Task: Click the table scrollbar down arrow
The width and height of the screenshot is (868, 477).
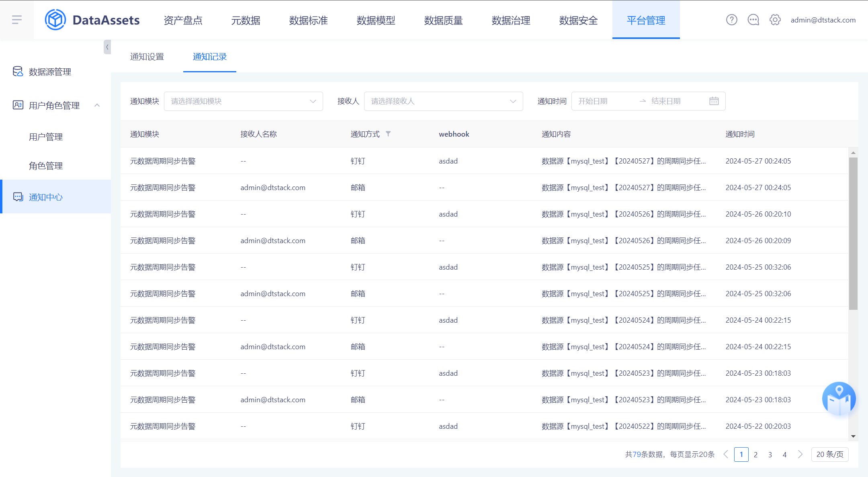Action: pos(853,436)
